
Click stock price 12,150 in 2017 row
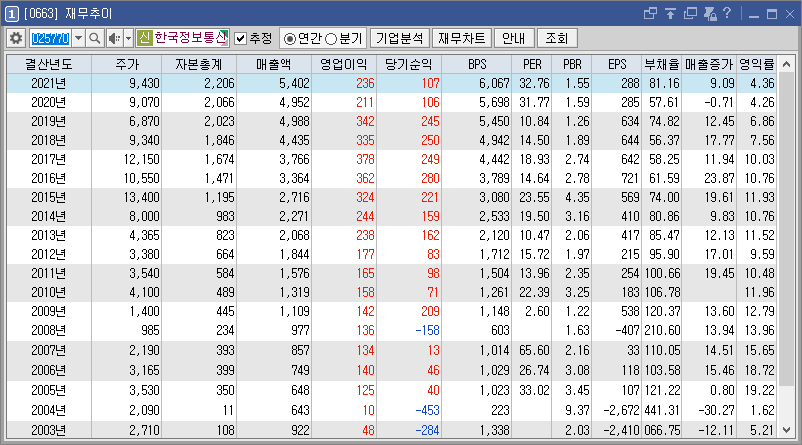[142, 159]
